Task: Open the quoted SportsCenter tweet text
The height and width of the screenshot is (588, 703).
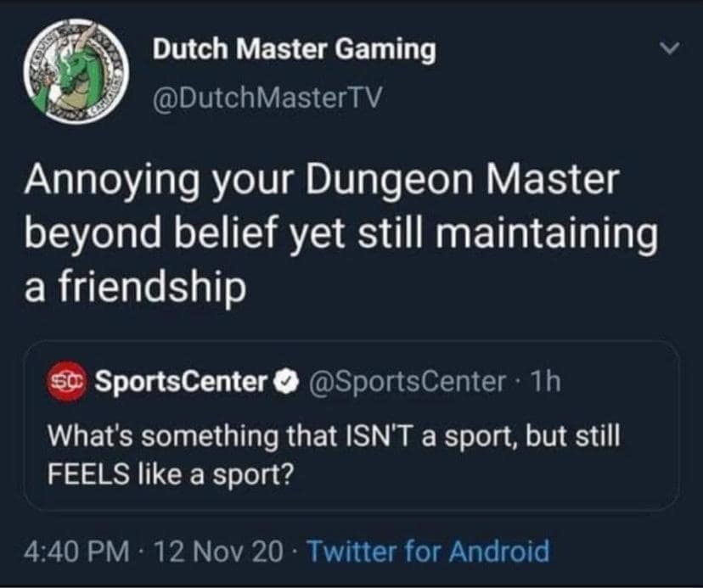Action: tap(334, 455)
